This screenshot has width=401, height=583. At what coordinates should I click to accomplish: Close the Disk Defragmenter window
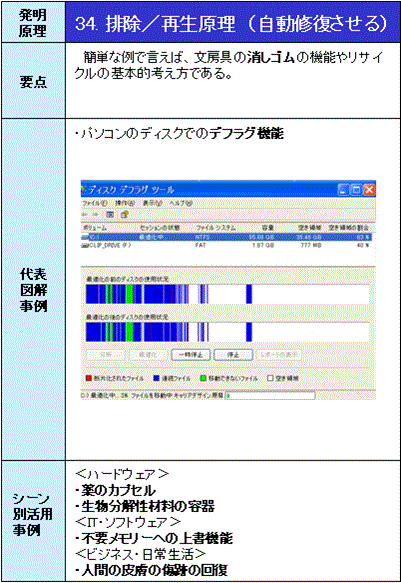pyautogui.click(x=369, y=190)
